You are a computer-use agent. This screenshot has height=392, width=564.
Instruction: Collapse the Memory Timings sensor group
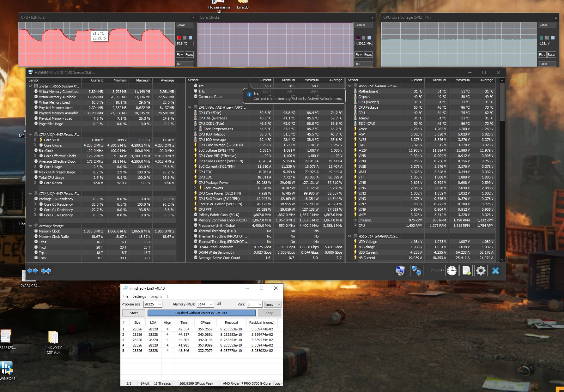coord(30,226)
